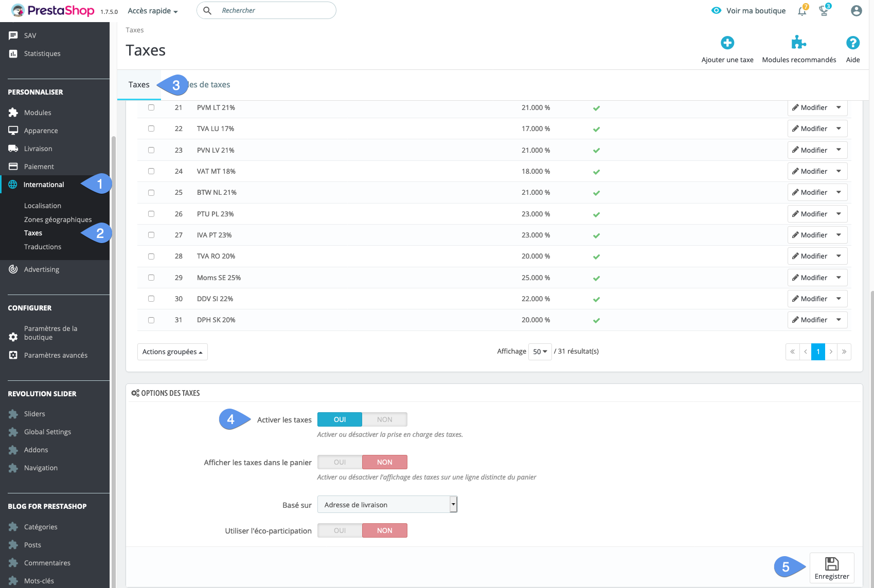This screenshot has width=874, height=588.
Task: Turn on Utiliser l'éco-participation OUI
Action: click(340, 530)
